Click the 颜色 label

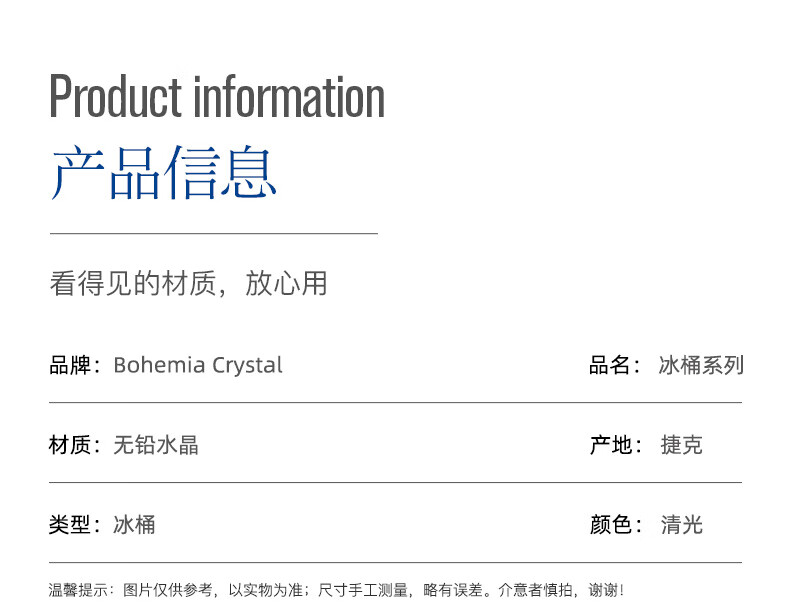click(612, 524)
